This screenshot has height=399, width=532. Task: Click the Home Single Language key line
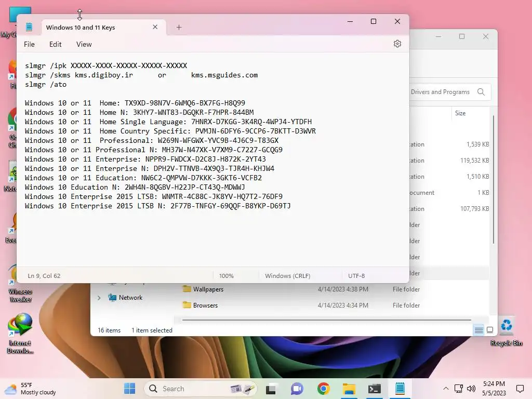(x=168, y=122)
